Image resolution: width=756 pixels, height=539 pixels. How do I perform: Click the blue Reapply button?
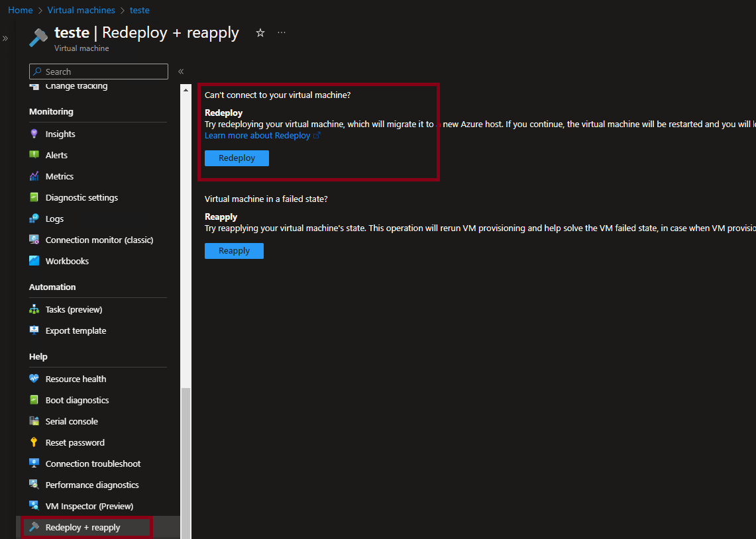tap(234, 250)
